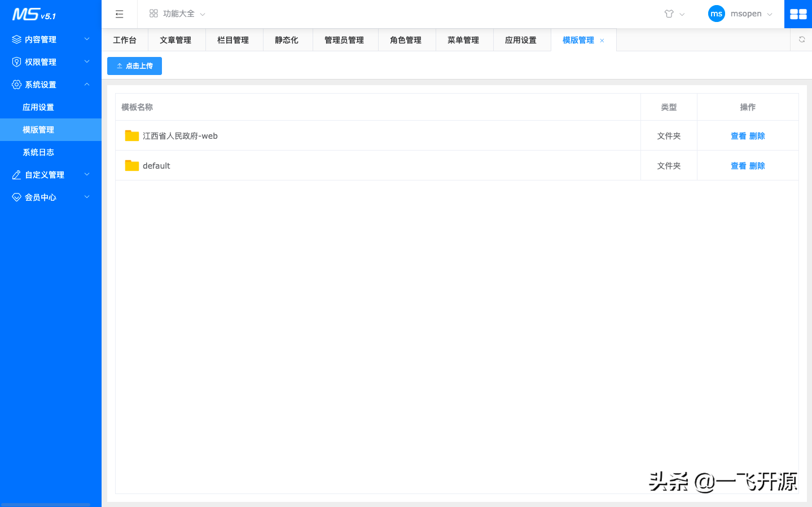Click the 会员中心 tag icon
The width and height of the screenshot is (812, 507).
[16, 197]
